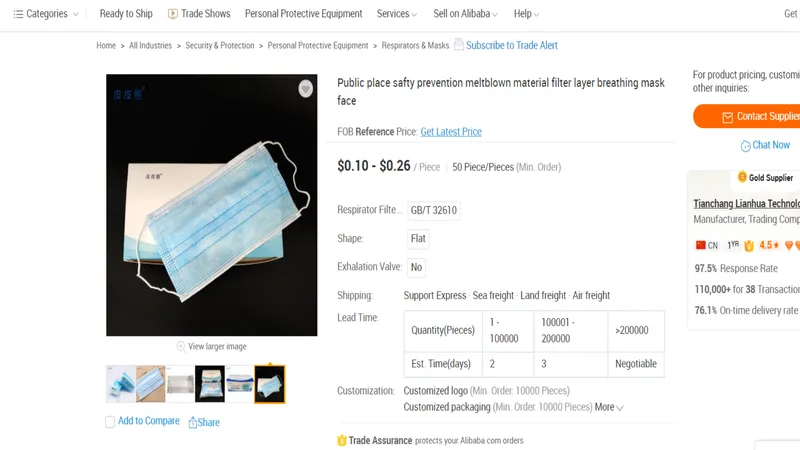Expand More customization options
Viewport: 800px width, 450px height.
[609, 407]
